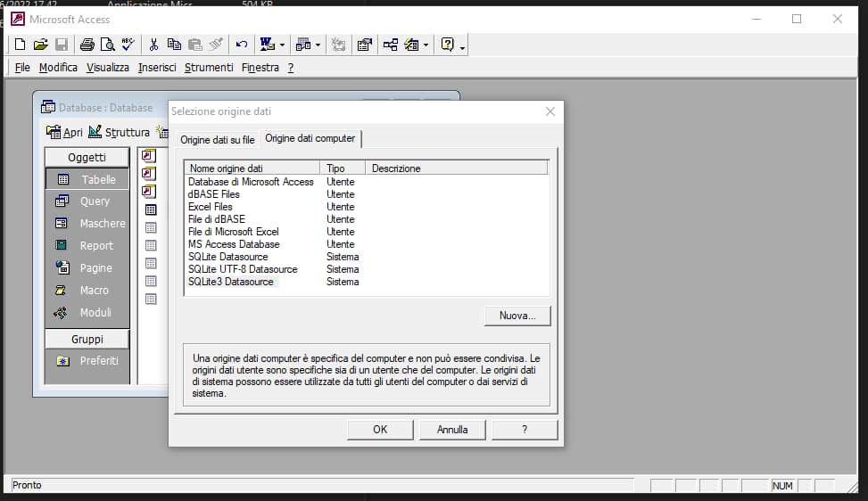Select Database di Microsoft Access data source
Viewport: 868px width, 501px height.
click(x=251, y=182)
